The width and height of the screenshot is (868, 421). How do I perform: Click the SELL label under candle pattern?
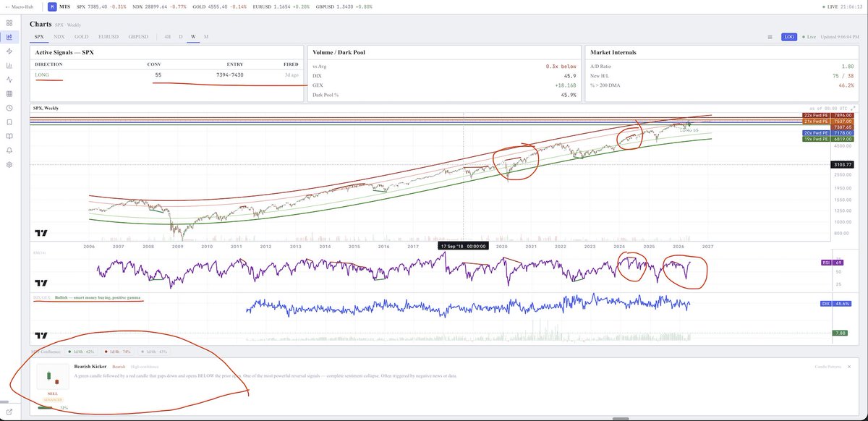coord(53,394)
